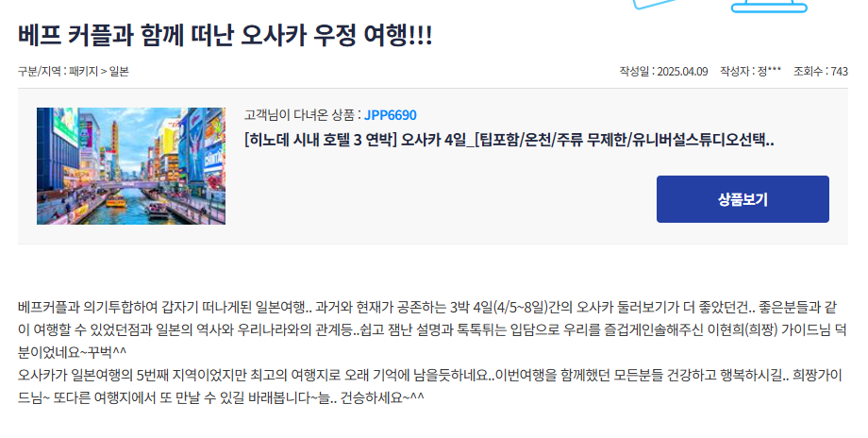This screenshot has height=438, width=868.
Task: Click 패키지 in the 구분/지역 line
Action: click(x=83, y=72)
